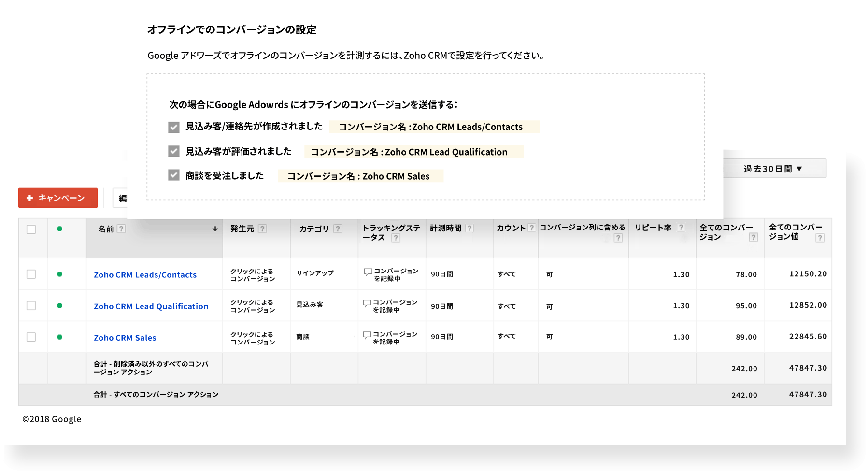Click all conversions count 78.00
The width and height of the screenshot is (868, 473).
pos(746,274)
